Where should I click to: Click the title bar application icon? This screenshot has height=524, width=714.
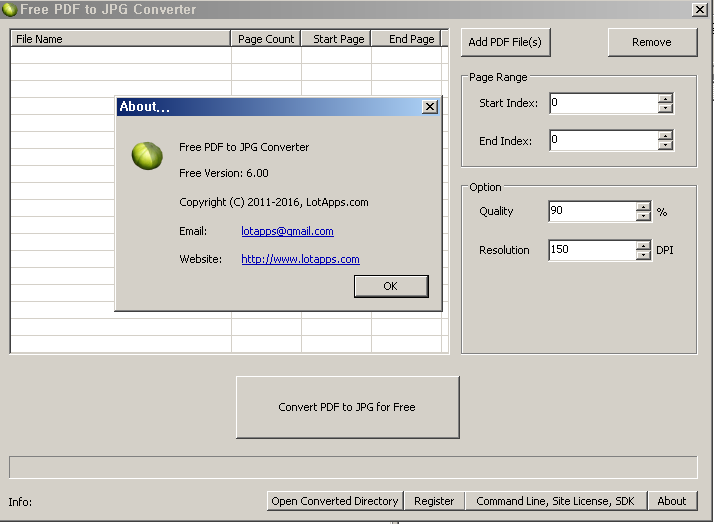(9, 9)
